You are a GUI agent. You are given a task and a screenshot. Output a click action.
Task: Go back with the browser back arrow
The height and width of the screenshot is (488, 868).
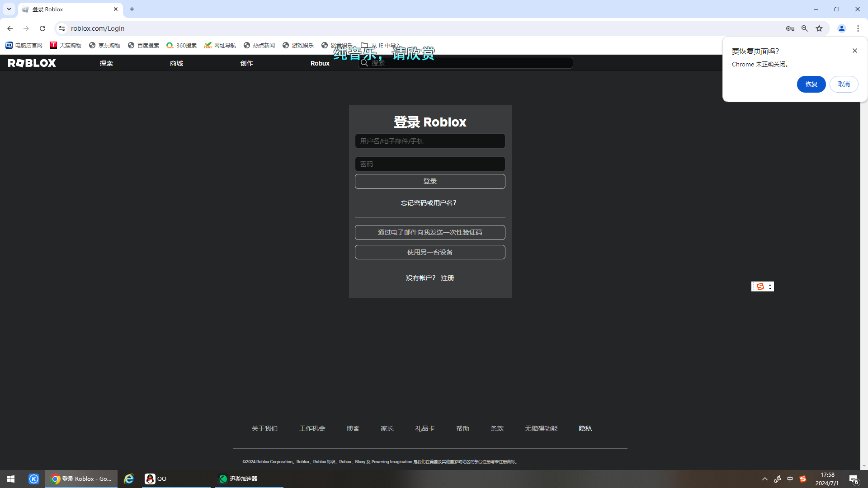pyautogui.click(x=10, y=28)
